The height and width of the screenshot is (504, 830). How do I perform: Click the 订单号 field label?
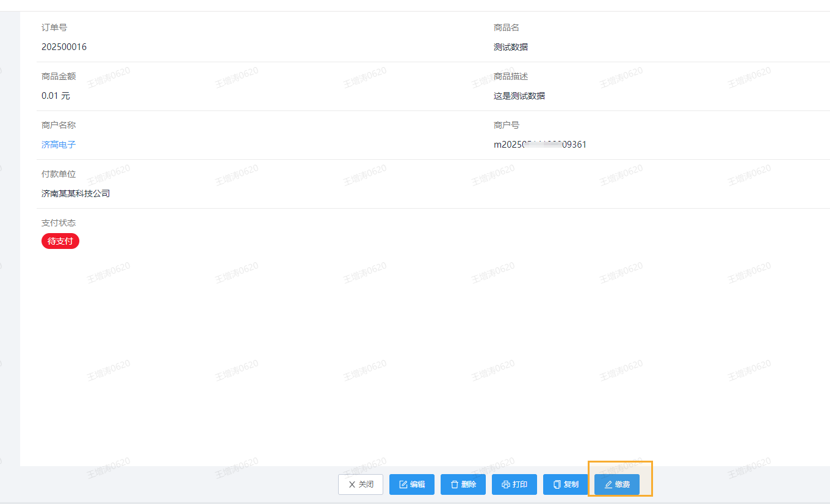point(54,27)
